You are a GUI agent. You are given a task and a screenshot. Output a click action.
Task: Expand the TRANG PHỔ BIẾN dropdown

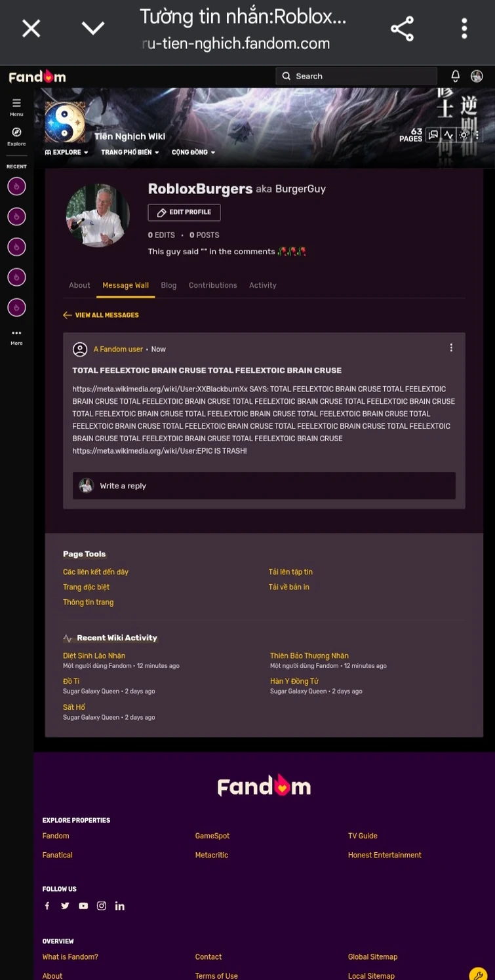pyautogui.click(x=130, y=153)
